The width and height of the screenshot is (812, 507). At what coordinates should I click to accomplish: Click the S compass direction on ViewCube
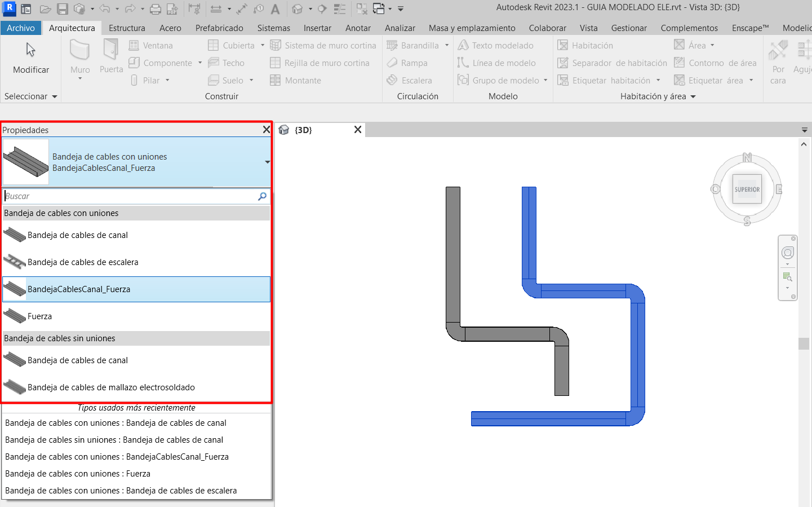tap(747, 221)
